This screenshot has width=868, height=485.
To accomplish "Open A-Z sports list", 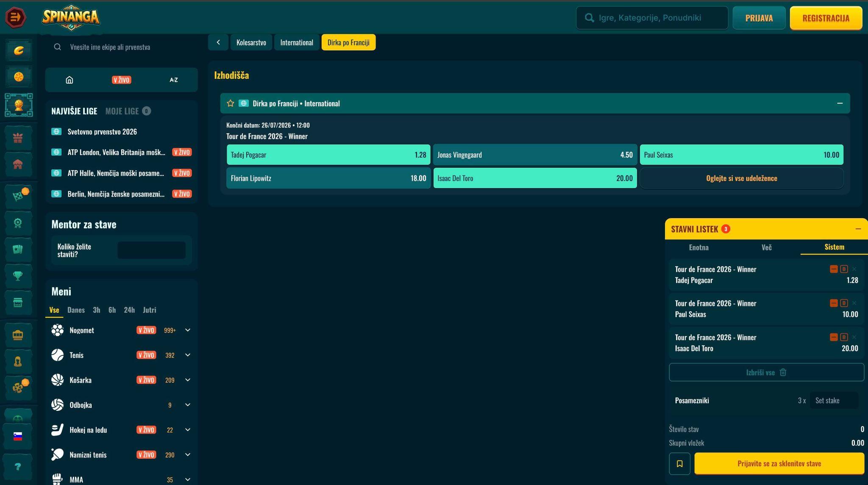I will point(174,80).
